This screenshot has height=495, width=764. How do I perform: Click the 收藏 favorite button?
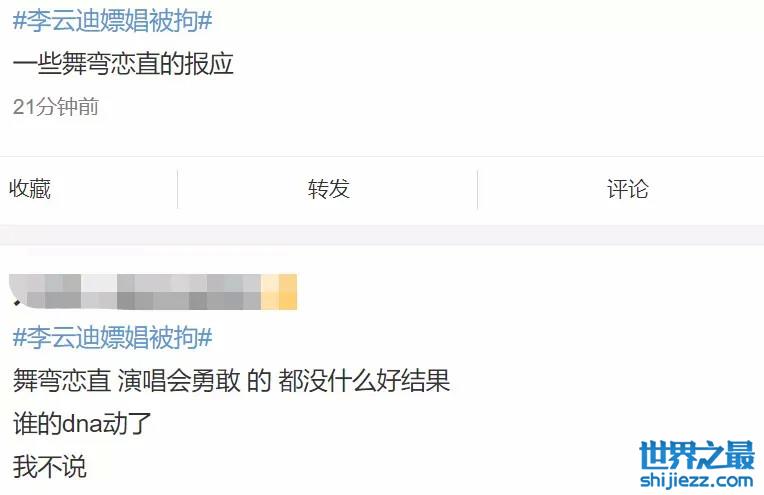click(x=30, y=189)
